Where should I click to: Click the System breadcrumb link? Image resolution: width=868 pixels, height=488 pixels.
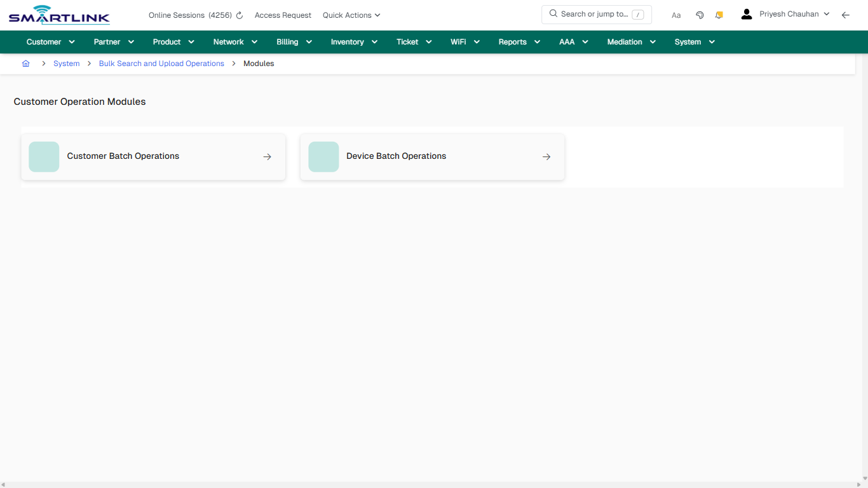point(66,63)
